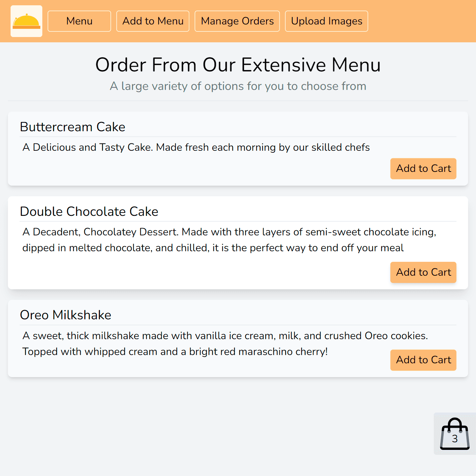Screen dimensions: 476x476
Task: Add Double Chocolate Cake to the cart
Action: click(423, 272)
